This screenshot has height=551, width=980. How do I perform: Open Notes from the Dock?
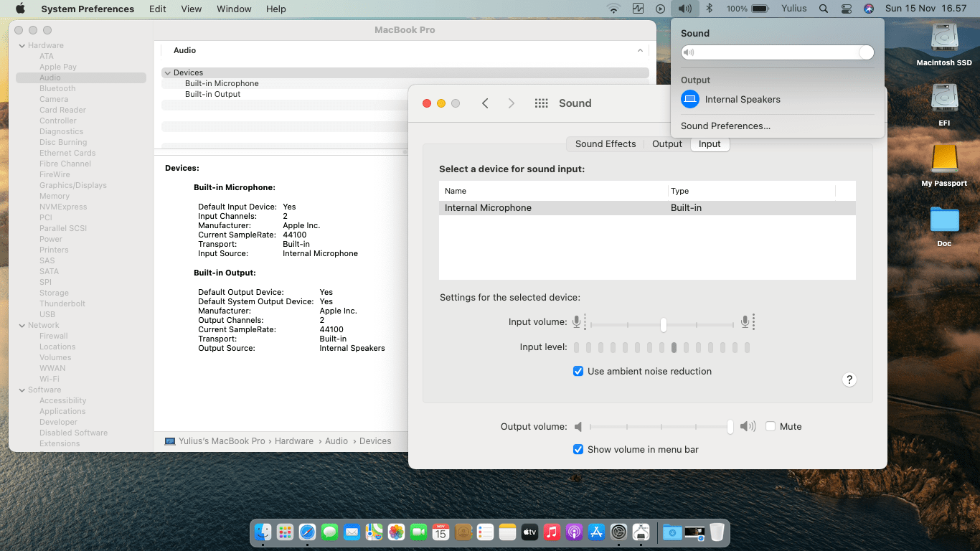508,532
